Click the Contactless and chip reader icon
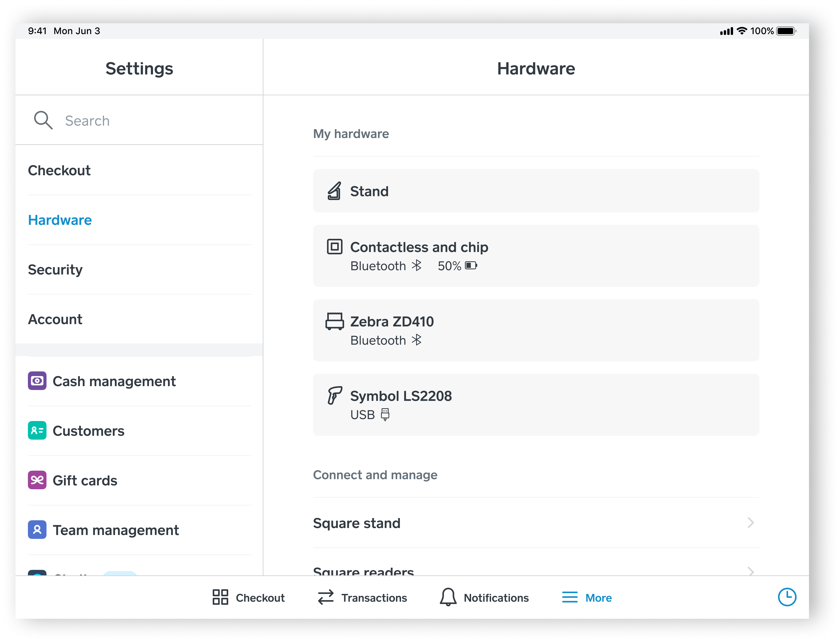This screenshot has height=642, width=840. 335,247
